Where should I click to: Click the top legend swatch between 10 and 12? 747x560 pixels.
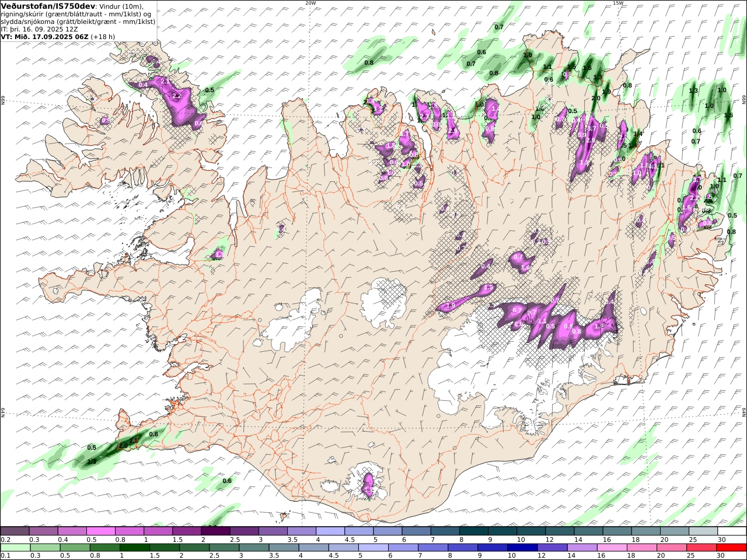[x=531, y=531]
